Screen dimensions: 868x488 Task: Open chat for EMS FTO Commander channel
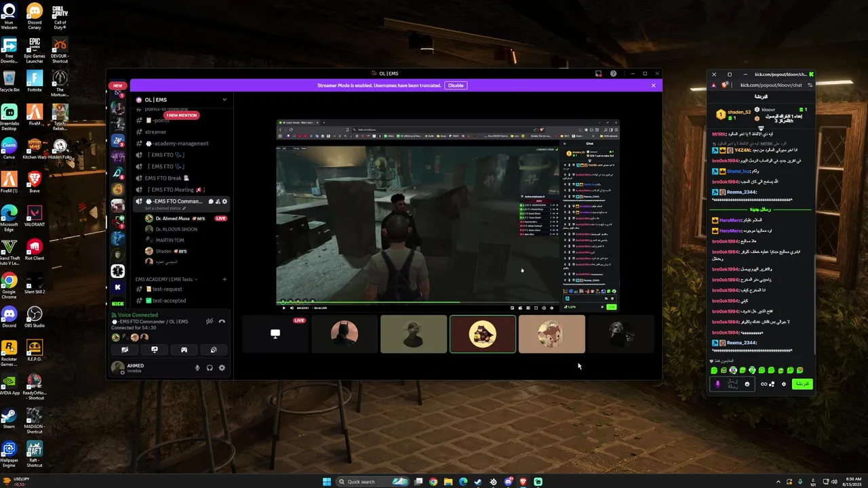click(x=210, y=201)
